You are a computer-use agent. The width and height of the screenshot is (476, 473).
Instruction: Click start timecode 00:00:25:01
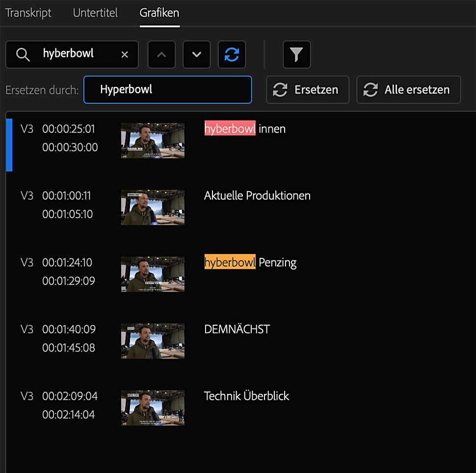[x=69, y=129]
